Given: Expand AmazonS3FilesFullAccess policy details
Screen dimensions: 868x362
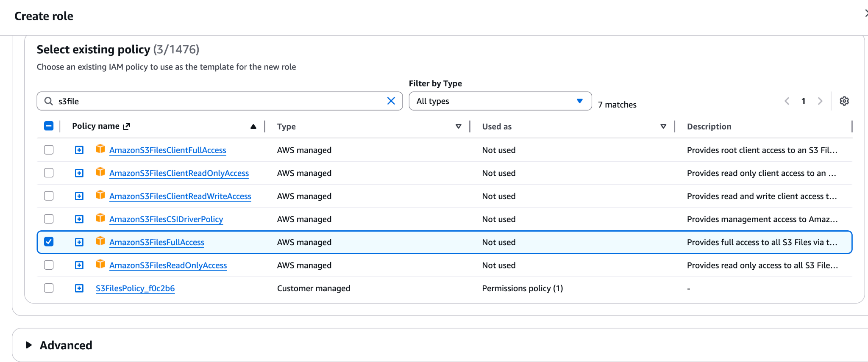Looking at the screenshot, I should 79,242.
